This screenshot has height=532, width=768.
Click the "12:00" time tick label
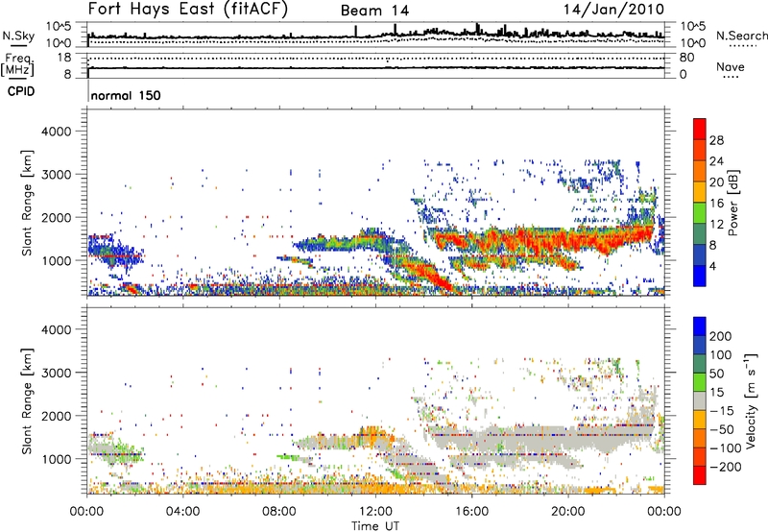point(375,512)
